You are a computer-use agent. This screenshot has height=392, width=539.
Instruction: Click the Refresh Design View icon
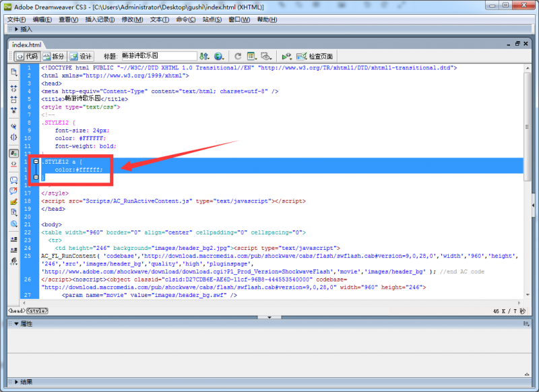[238, 57]
